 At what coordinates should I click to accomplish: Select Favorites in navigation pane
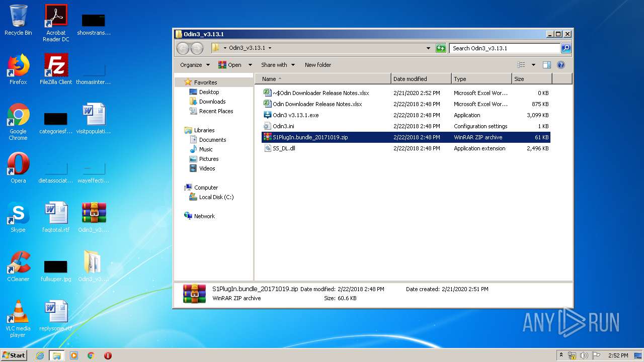tap(201, 82)
